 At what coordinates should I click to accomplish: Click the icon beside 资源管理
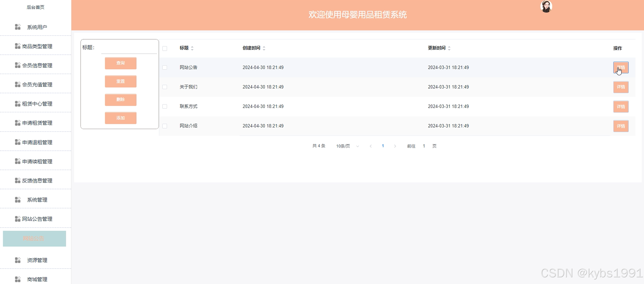(x=18, y=260)
